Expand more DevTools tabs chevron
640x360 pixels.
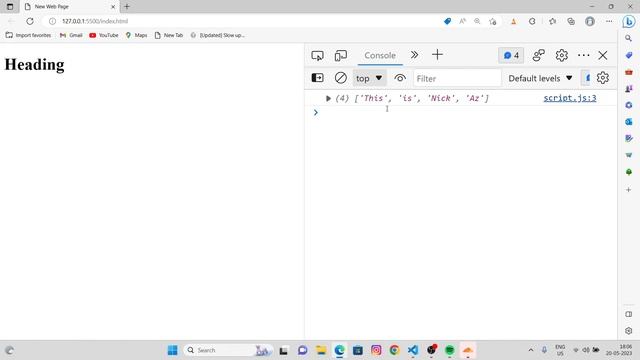pos(414,55)
